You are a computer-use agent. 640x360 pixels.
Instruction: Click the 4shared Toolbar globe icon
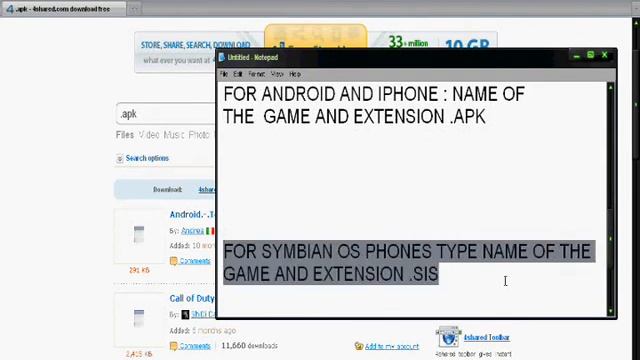click(448, 337)
